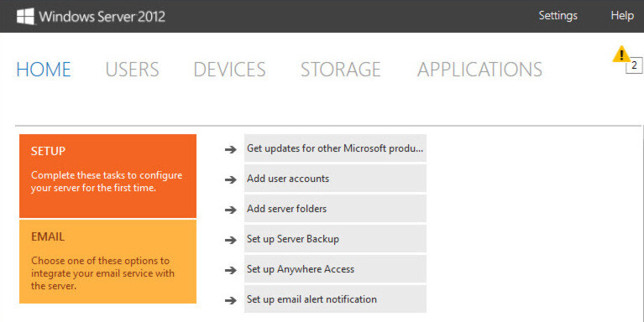Viewport: 644px width, 322px height.
Task: Open the Set up Anywhere Access task
Action: point(335,269)
